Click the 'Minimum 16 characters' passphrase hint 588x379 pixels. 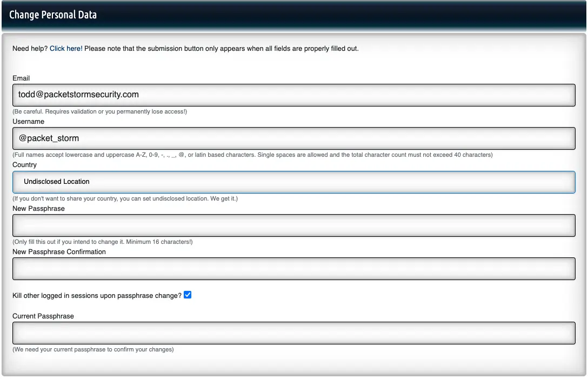[x=102, y=242]
